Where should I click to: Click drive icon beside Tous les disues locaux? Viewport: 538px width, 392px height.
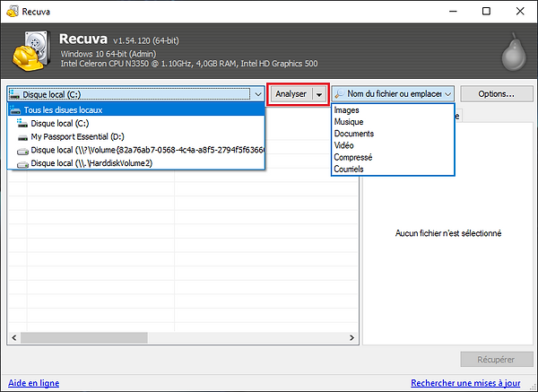click(15, 110)
